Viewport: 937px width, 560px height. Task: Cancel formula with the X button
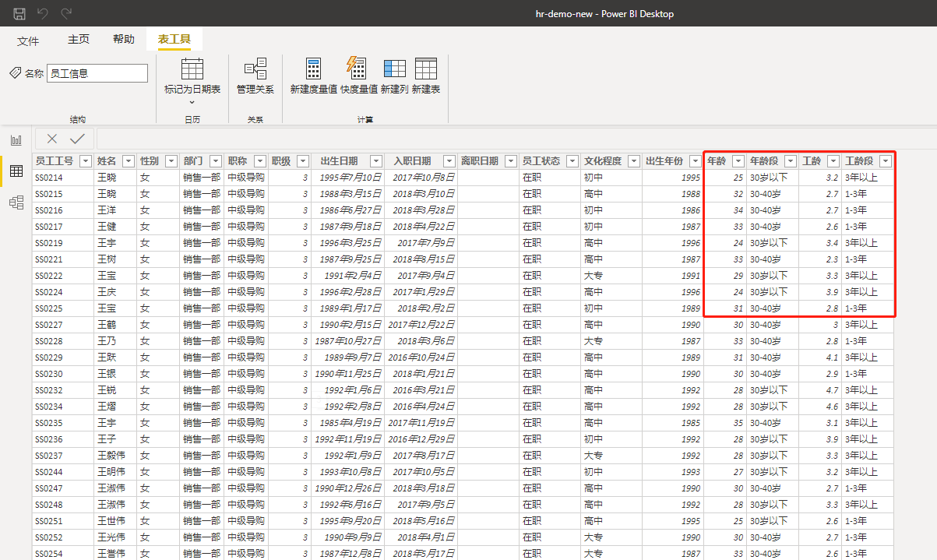52,139
